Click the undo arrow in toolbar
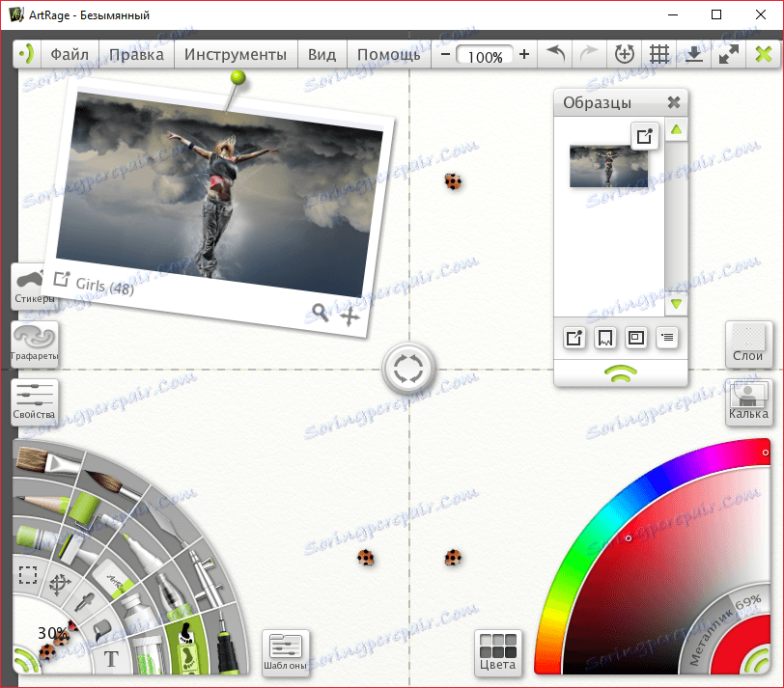The height and width of the screenshot is (688, 784). (555, 54)
